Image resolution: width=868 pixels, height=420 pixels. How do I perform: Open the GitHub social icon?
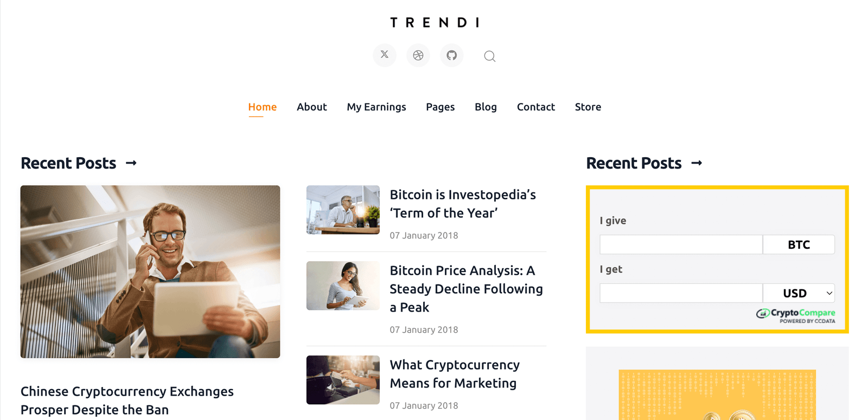[x=451, y=55]
